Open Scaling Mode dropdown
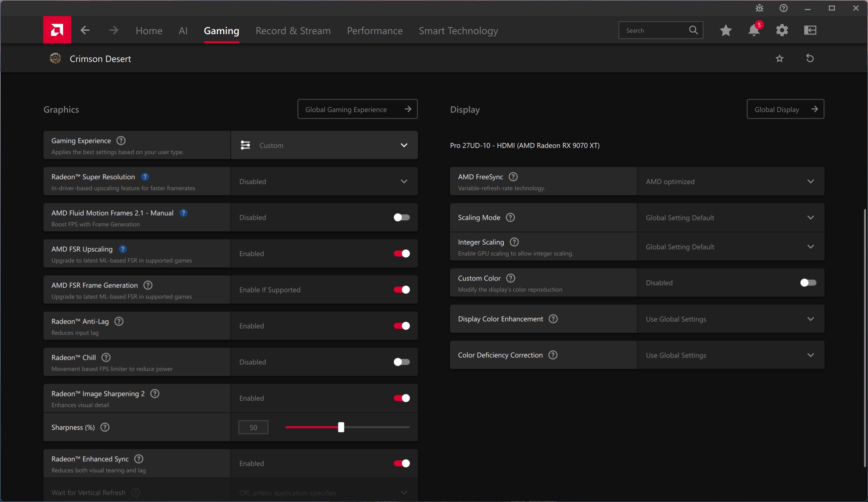868x502 pixels. coord(731,217)
